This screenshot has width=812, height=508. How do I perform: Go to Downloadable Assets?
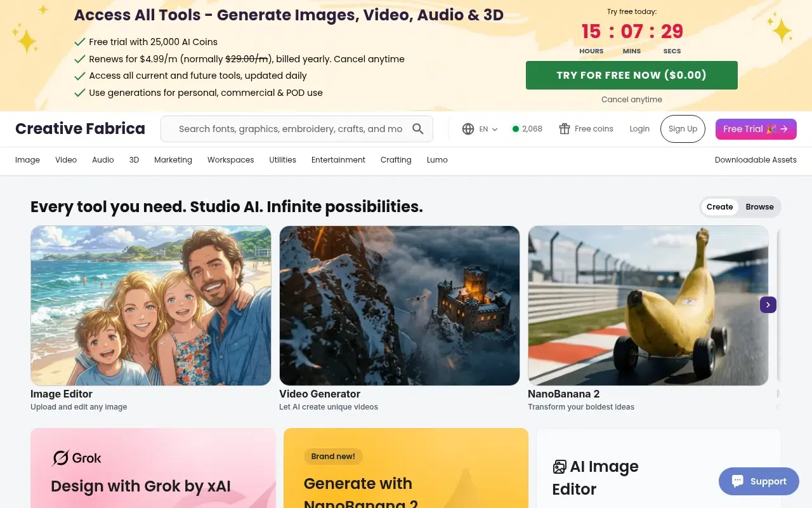(756, 160)
